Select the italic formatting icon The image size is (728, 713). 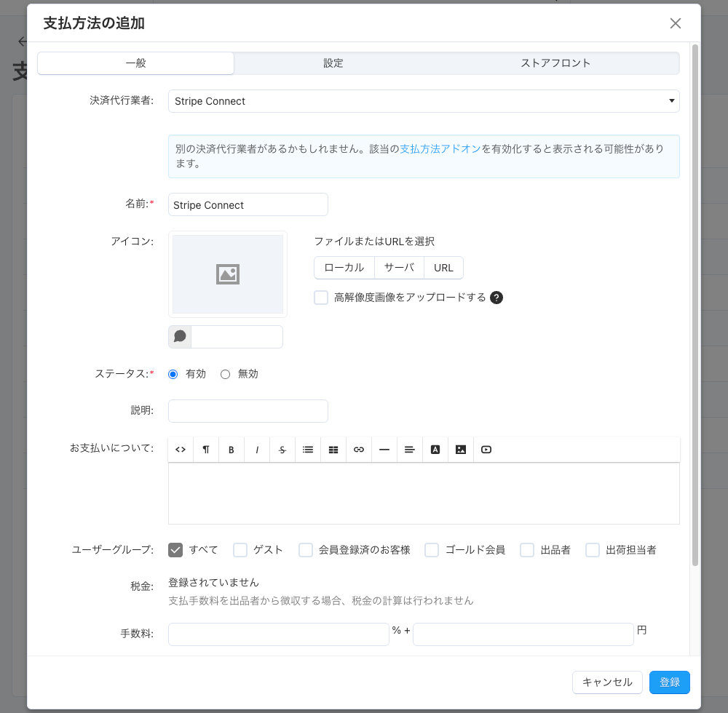(x=256, y=450)
